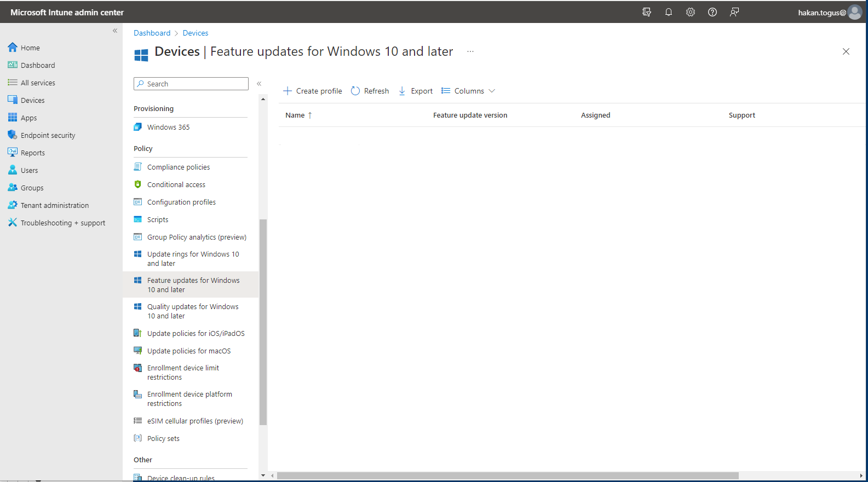Open notifications bell in header
868x482 pixels.
(x=669, y=12)
